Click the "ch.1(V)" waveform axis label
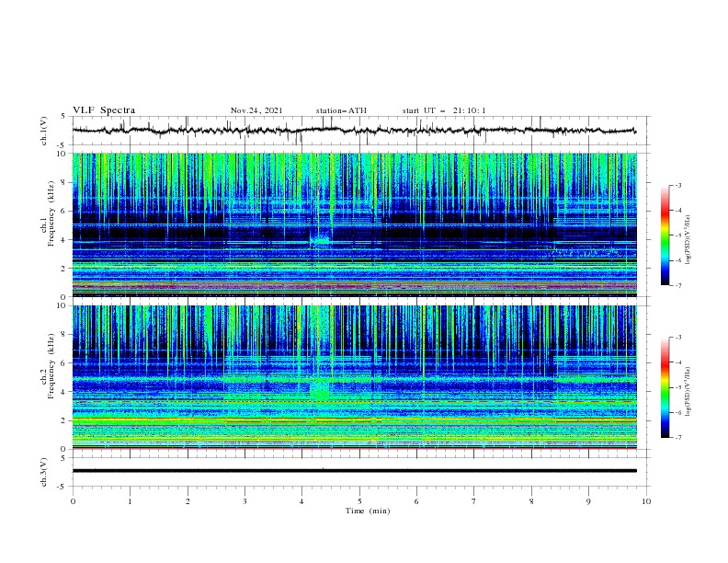 pos(44,131)
